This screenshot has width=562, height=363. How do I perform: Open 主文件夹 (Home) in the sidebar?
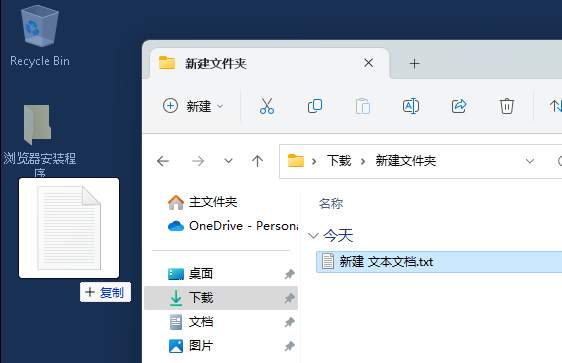203,202
